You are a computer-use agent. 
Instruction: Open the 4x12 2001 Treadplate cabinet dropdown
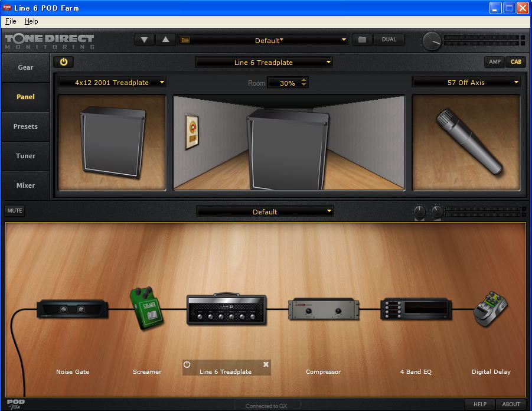tap(112, 83)
